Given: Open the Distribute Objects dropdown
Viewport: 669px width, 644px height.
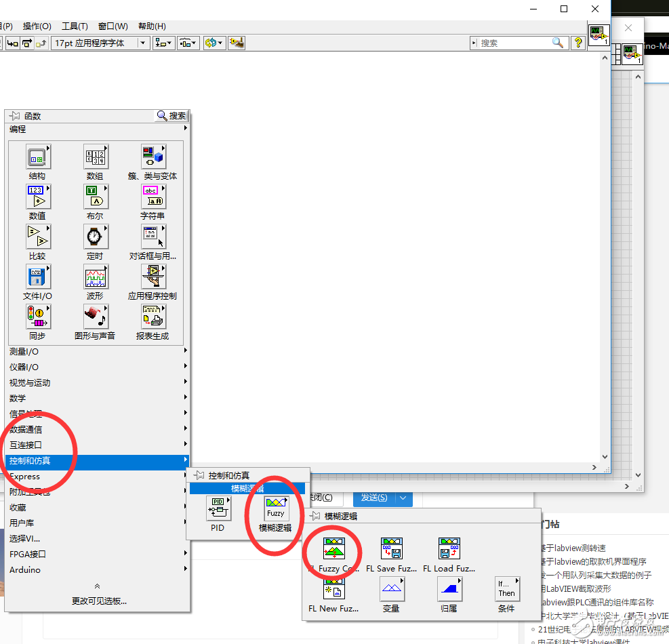Looking at the screenshot, I should coord(188,43).
